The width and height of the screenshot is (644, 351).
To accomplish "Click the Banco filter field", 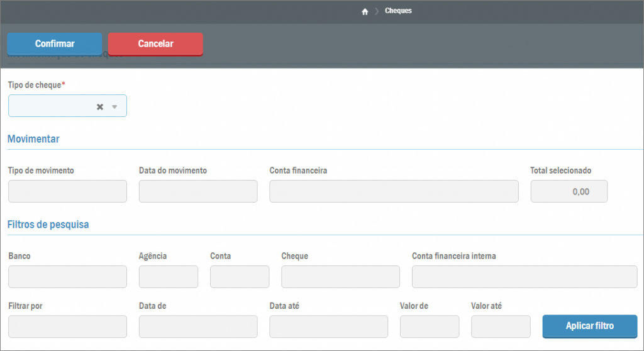I will (67, 277).
